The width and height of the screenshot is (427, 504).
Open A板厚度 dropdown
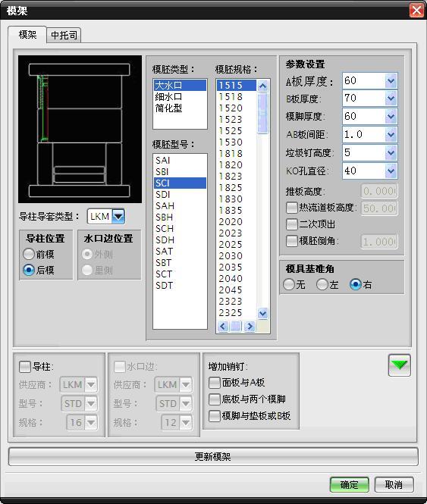(391, 80)
